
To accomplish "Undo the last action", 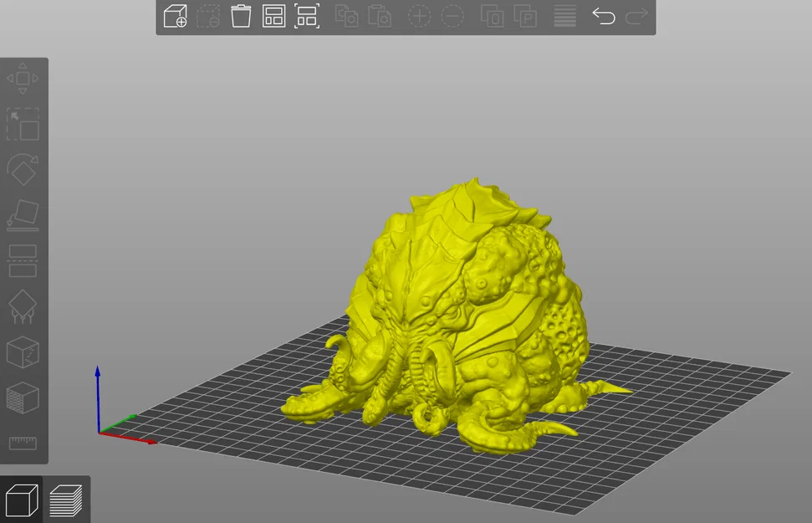I will coord(605,16).
